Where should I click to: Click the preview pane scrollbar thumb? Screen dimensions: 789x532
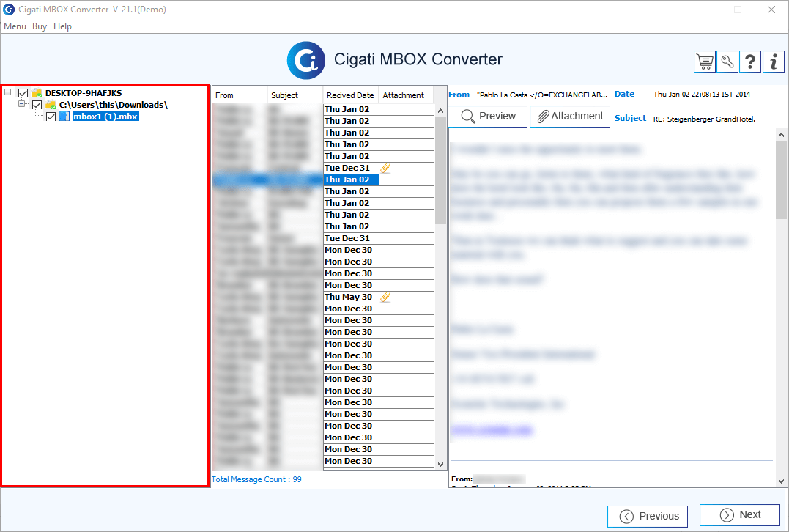(781, 180)
